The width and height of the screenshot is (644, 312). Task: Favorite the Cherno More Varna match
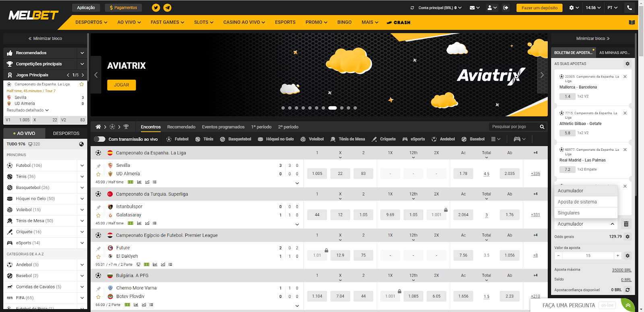(x=98, y=297)
